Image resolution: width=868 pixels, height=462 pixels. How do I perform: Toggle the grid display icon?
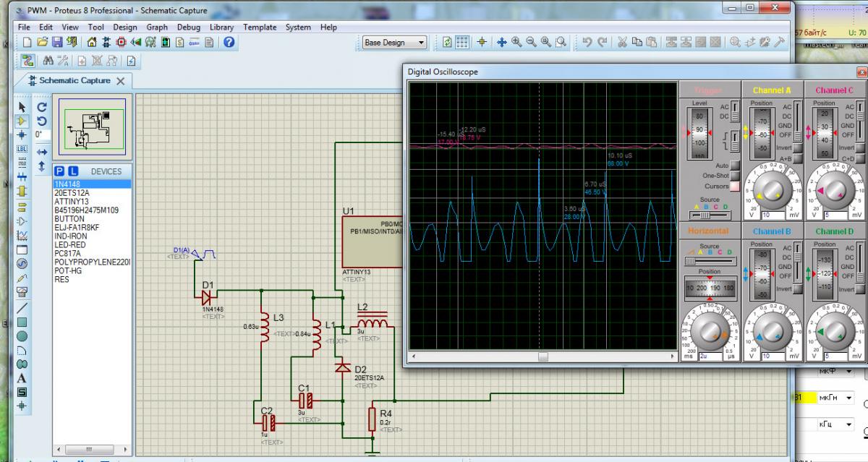pos(463,43)
